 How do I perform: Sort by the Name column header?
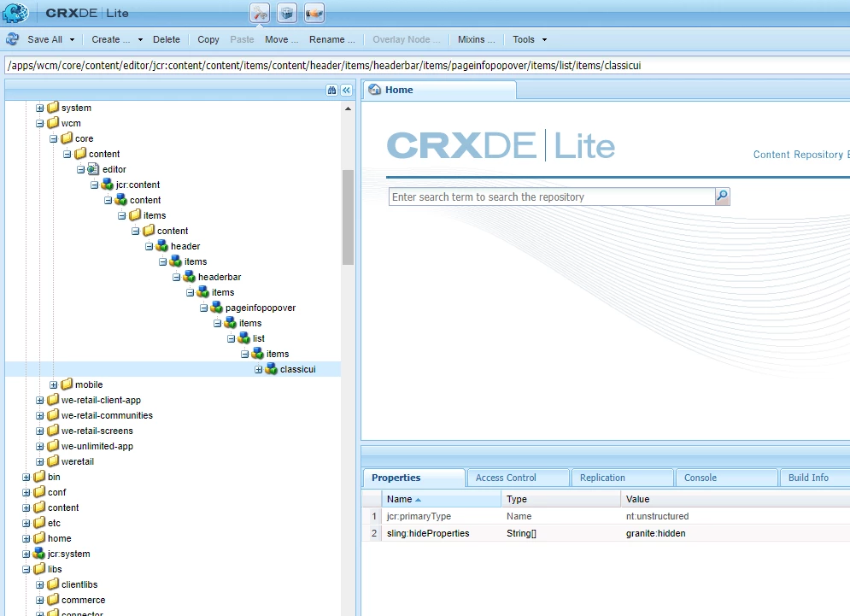point(442,499)
